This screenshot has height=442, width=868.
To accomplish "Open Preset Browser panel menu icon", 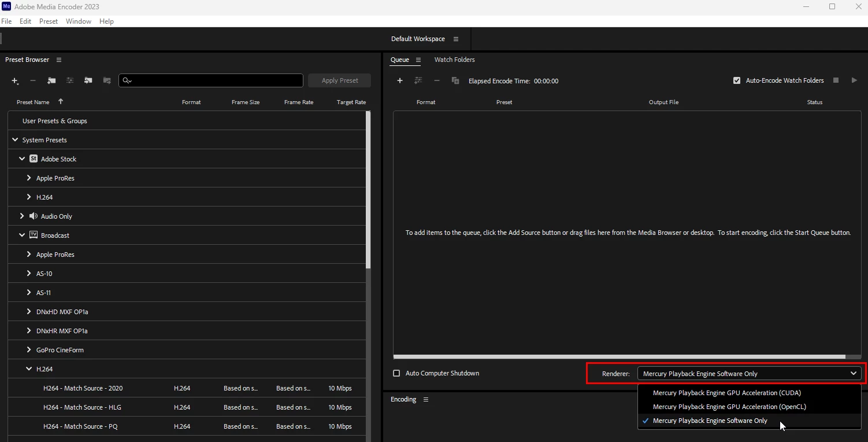I will click(x=59, y=60).
